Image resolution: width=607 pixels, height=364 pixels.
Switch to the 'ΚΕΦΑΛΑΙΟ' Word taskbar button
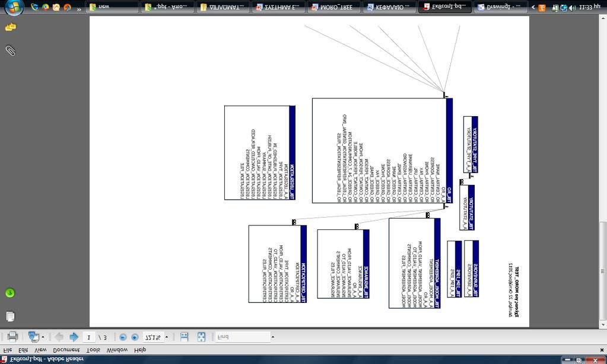pos(389,7)
